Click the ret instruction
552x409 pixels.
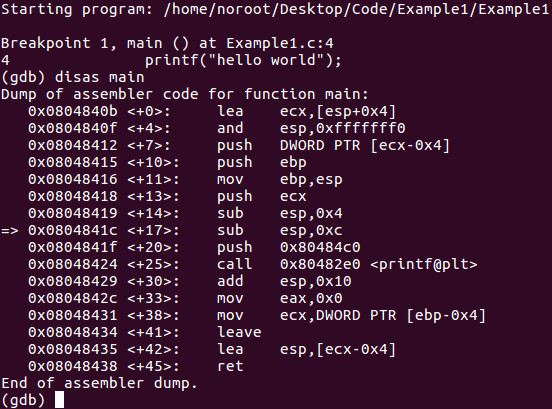[230, 366]
